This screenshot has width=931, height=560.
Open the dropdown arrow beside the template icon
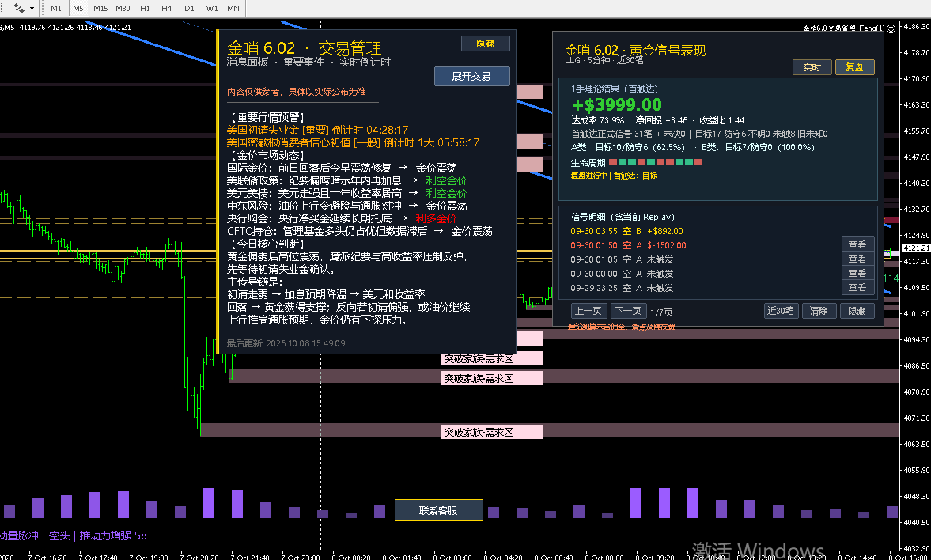pos(32,9)
